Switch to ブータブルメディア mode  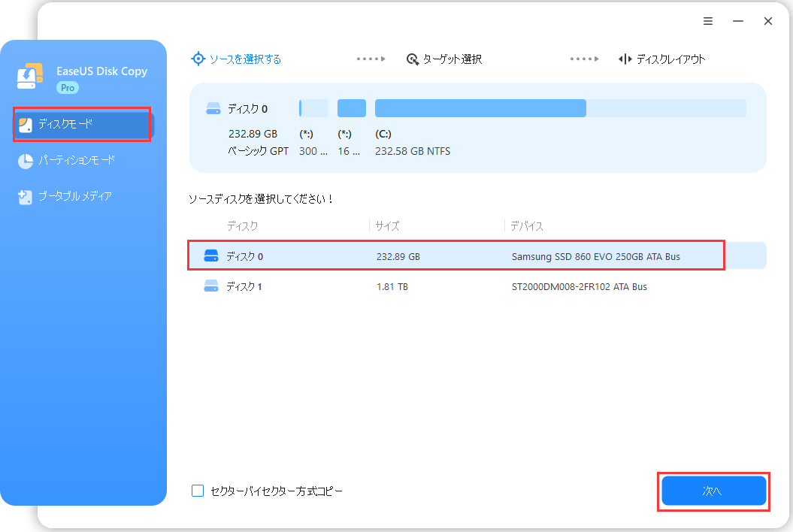(74, 197)
